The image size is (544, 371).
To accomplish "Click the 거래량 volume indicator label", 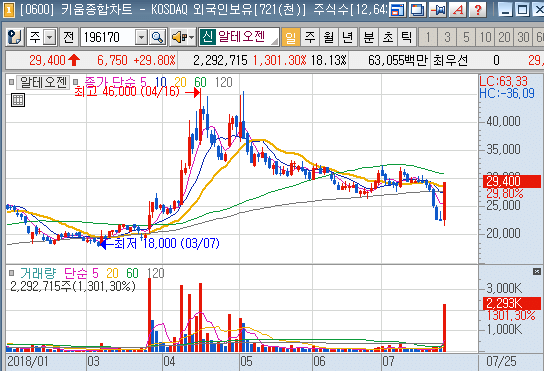I will point(37,273).
